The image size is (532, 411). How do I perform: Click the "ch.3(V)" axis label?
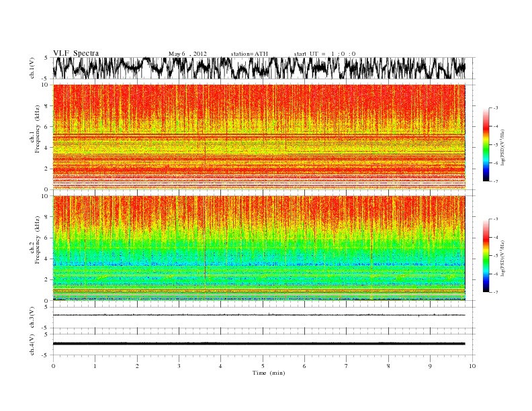point(32,318)
